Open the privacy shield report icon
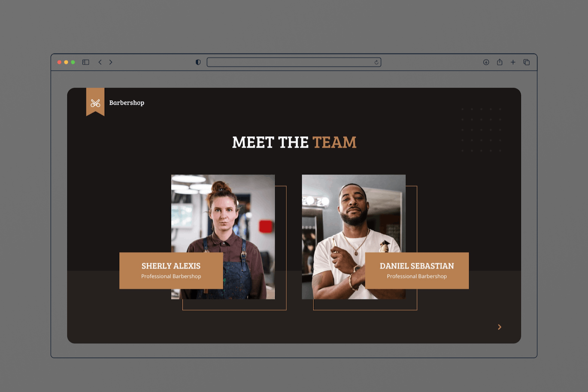Image resolution: width=588 pixels, height=392 pixels. [x=198, y=62]
